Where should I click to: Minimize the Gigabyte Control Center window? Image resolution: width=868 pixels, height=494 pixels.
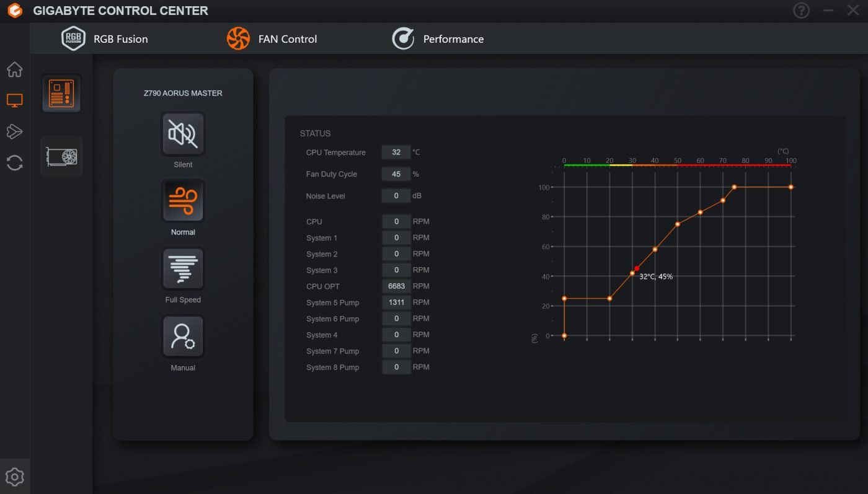point(828,11)
